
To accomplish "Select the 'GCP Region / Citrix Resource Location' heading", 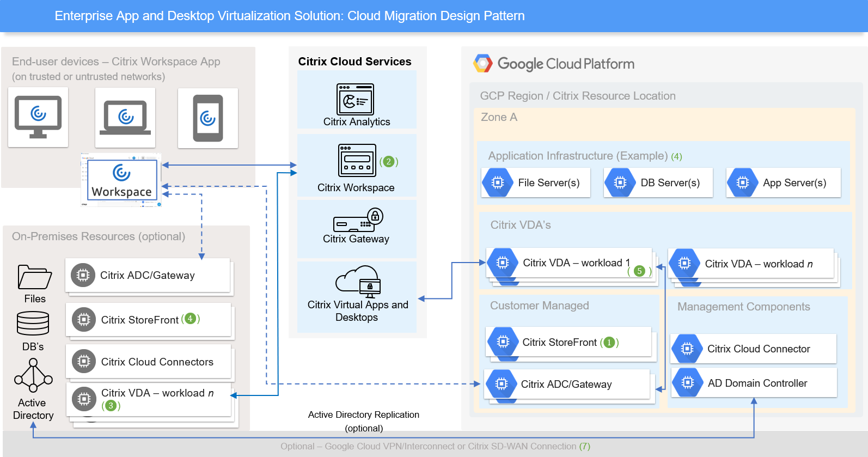I will 578,96.
